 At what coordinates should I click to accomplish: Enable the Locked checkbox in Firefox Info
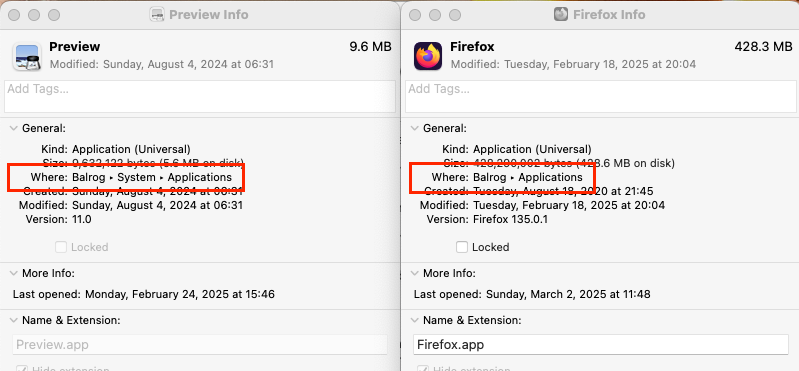[462, 247]
